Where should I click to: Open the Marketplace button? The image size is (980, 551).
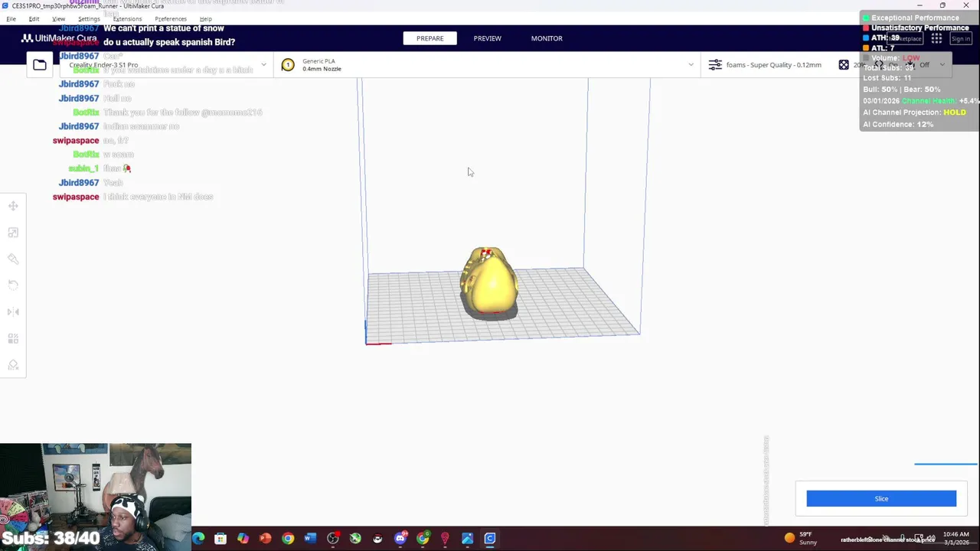tap(905, 38)
